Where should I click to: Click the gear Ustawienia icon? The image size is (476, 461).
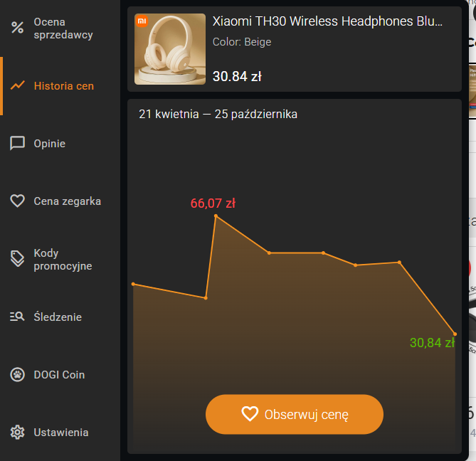[17, 432]
